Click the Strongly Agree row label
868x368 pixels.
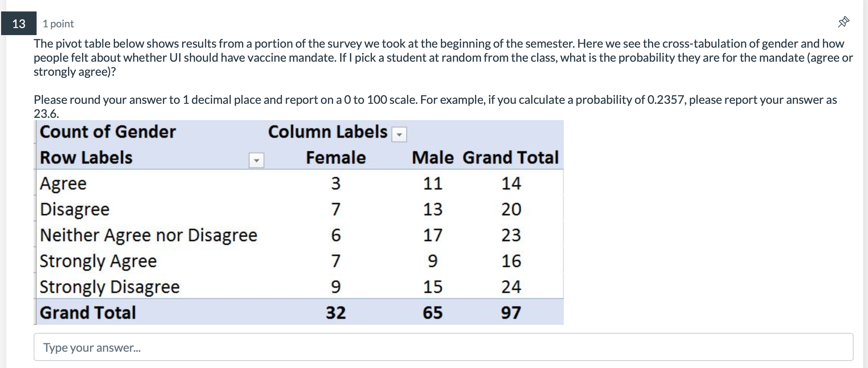point(97,261)
